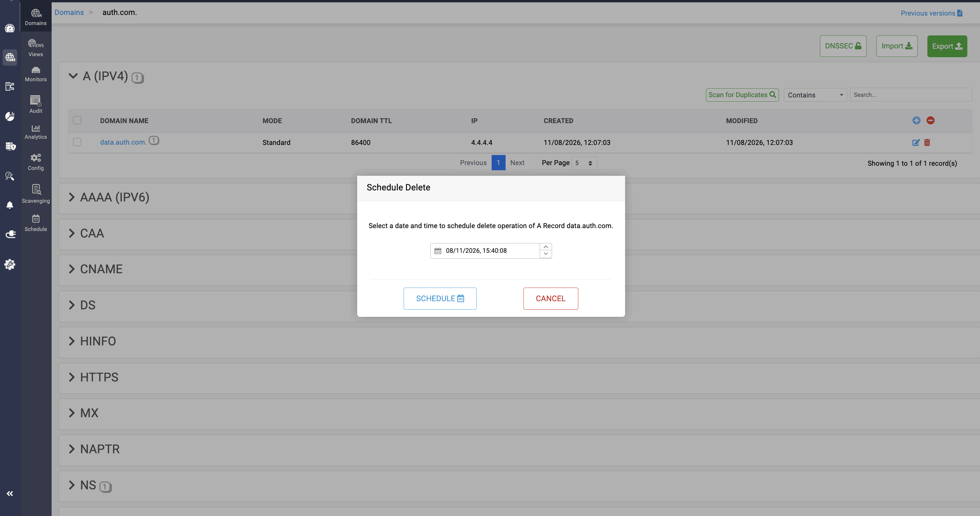Click the layout panels icon in left rail
Viewport: 980px width, 516px height.
pyautogui.click(x=10, y=86)
